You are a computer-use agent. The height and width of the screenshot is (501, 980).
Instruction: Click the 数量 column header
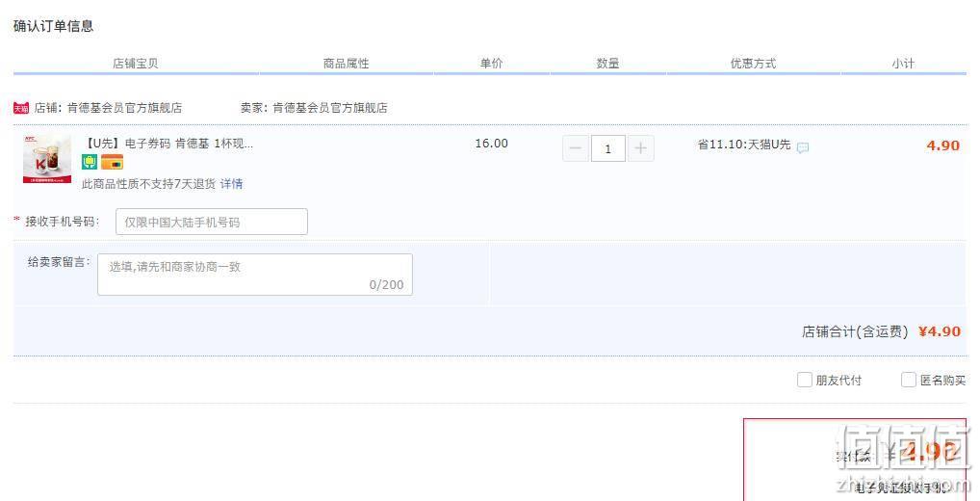point(607,64)
